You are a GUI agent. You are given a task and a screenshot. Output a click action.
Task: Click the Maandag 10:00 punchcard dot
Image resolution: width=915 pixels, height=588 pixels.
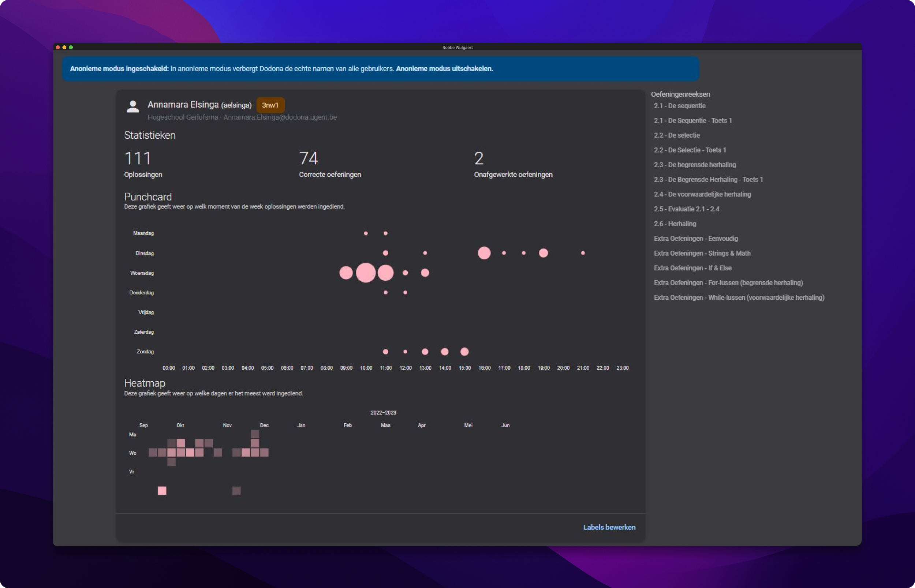click(366, 233)
